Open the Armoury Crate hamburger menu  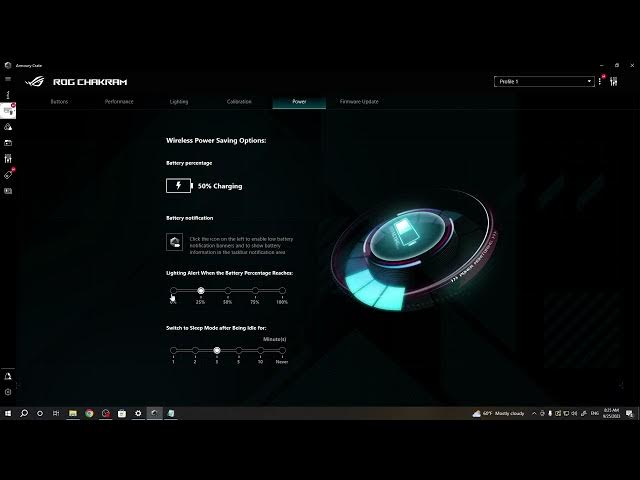click(8, 79)
